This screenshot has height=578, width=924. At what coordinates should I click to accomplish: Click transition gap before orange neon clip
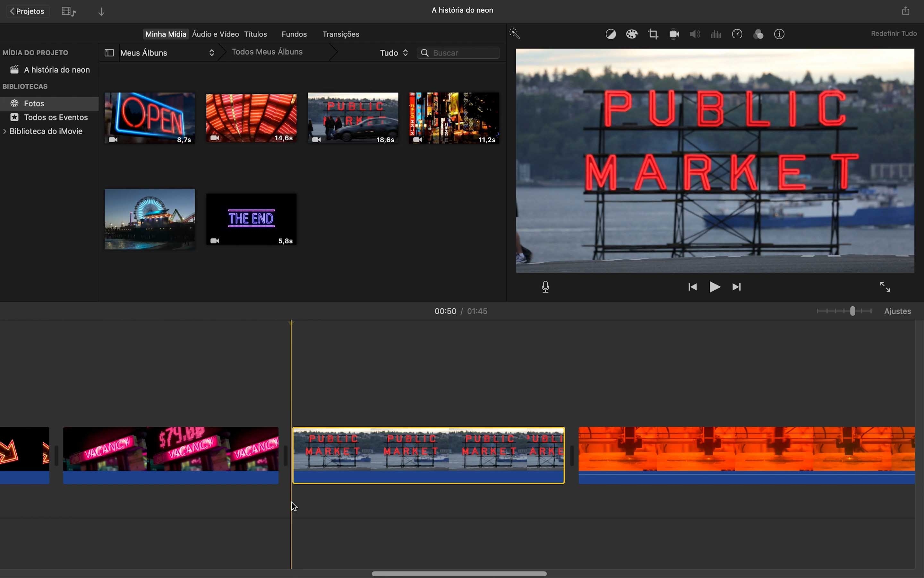coord(572,455)
